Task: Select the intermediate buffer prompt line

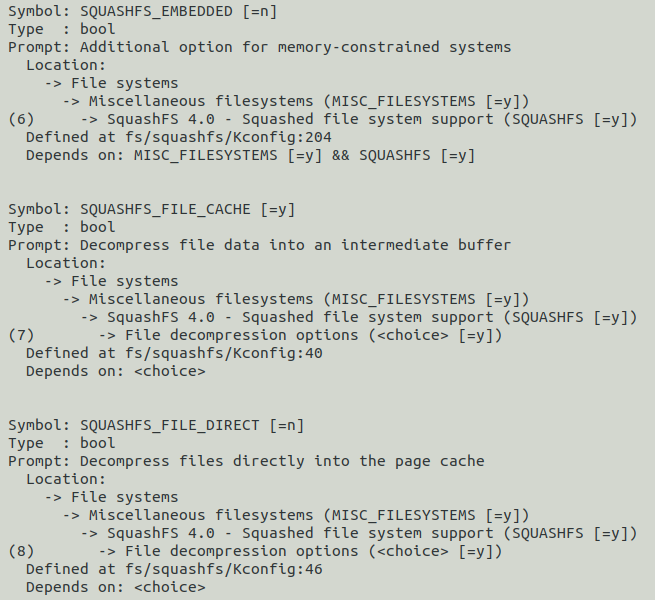Action: pyautogui.click(x=260, y=245)
